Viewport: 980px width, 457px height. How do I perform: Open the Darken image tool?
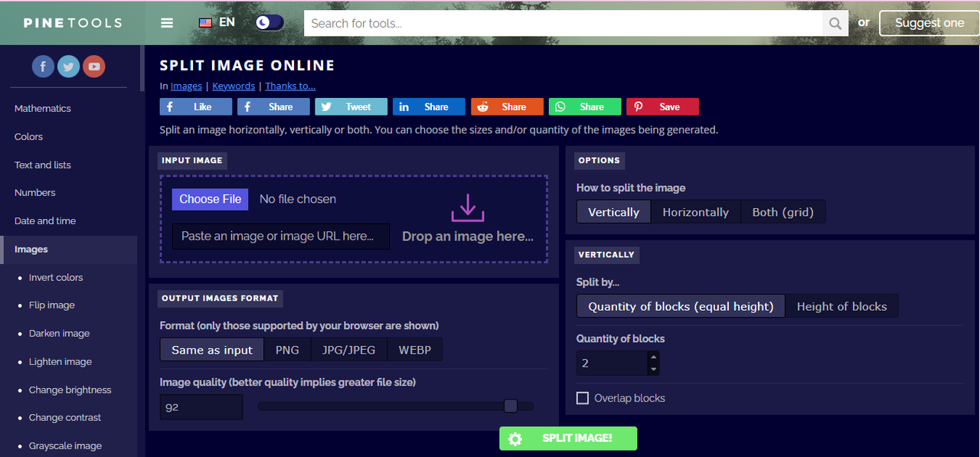click(60, 334)
